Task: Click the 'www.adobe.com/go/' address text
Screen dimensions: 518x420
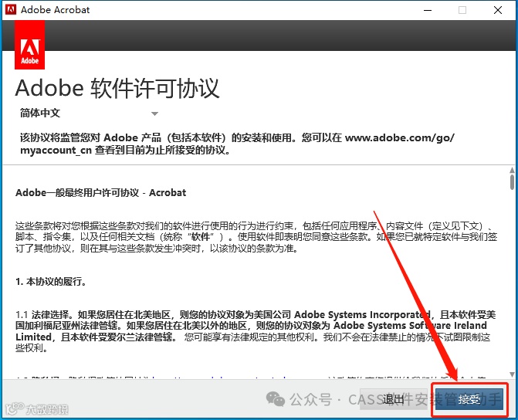Action: coord(400,137)
